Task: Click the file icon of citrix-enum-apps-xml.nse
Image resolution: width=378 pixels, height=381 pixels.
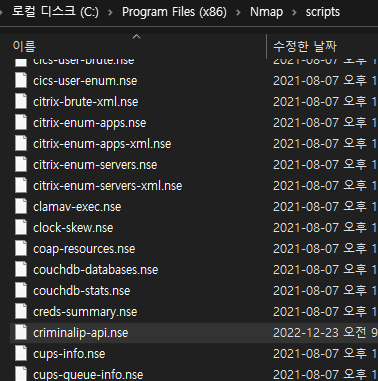Action: pyautogui.click(x=21, y=144)
